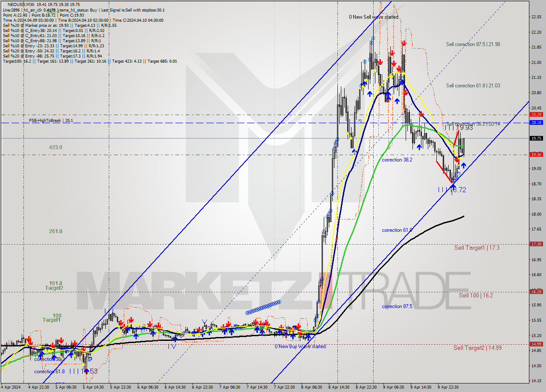Select the 'Sell correction 38.2 | 20.14' label
Screen dimensions: 546x392
coord(473,124)
